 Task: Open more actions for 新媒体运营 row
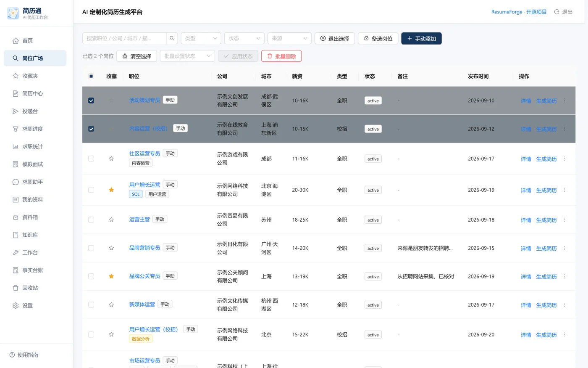pos(564,304)
